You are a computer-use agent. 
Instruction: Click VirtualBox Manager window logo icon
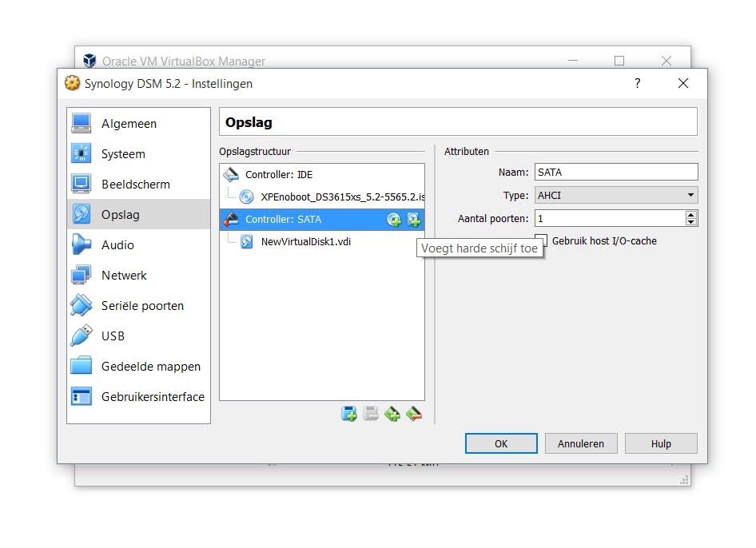coord(90,60)
